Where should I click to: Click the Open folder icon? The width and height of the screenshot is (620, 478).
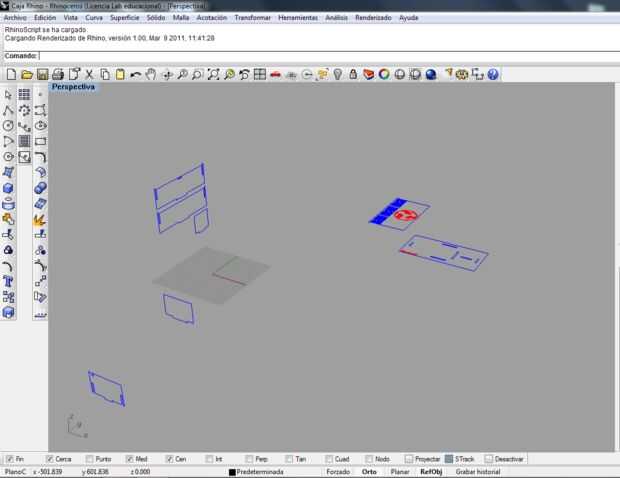point(26,74)
